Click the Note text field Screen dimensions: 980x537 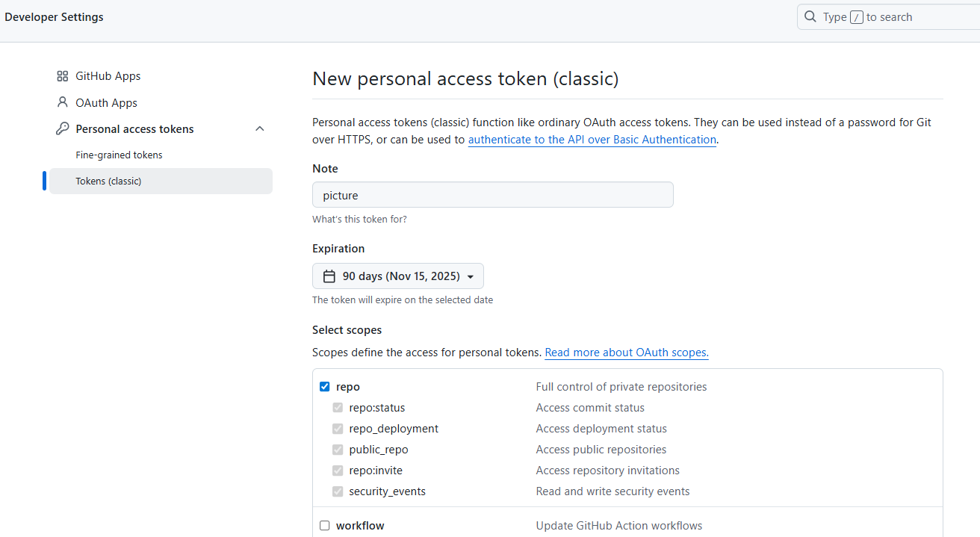coord(492,195)
